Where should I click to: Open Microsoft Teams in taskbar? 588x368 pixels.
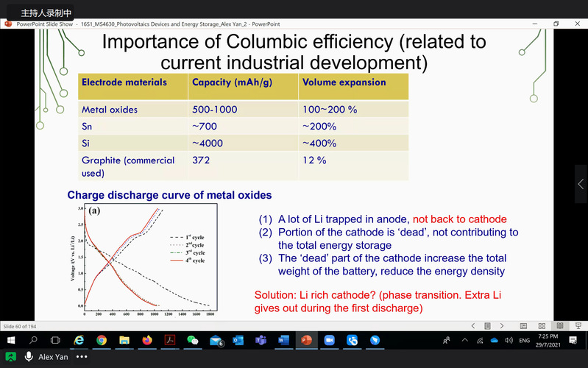[x=260, y=340]
